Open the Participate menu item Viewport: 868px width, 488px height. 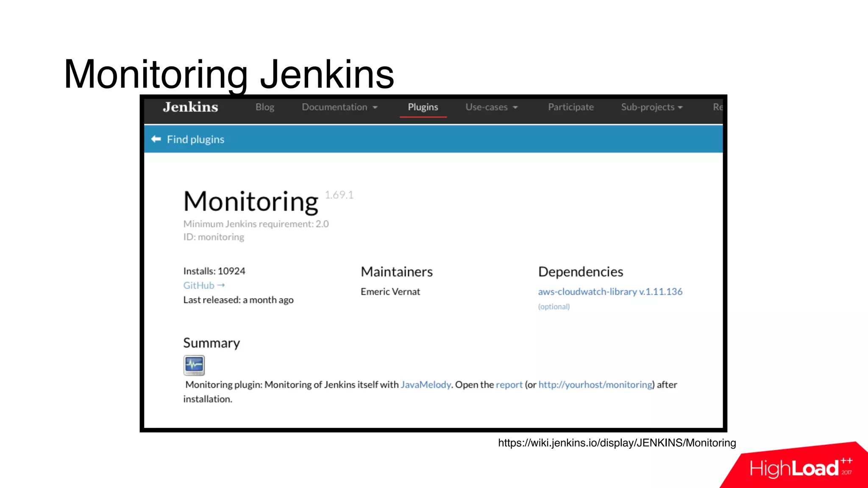[571, 107]
